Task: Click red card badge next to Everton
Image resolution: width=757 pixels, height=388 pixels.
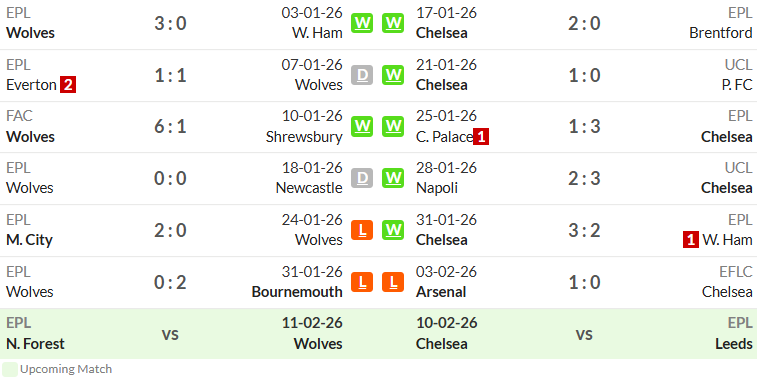Action: pos(68,85)
